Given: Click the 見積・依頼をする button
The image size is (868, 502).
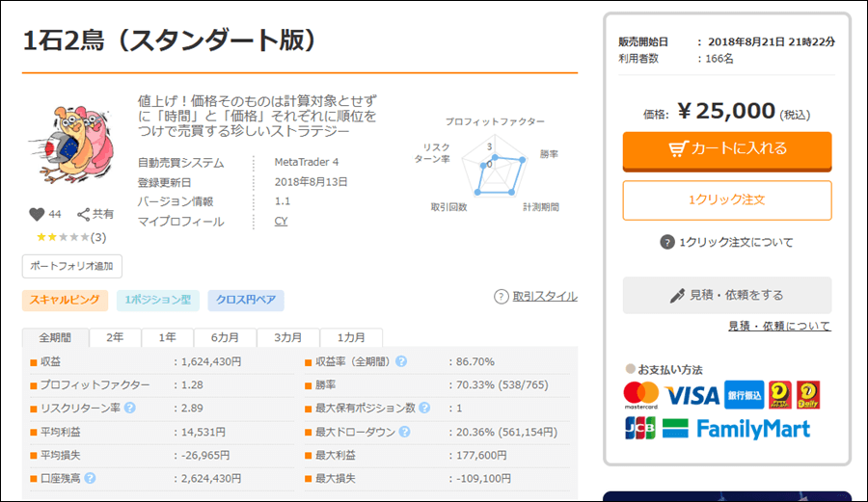Looking at the screenshot, I should click(x=726, y=295).
